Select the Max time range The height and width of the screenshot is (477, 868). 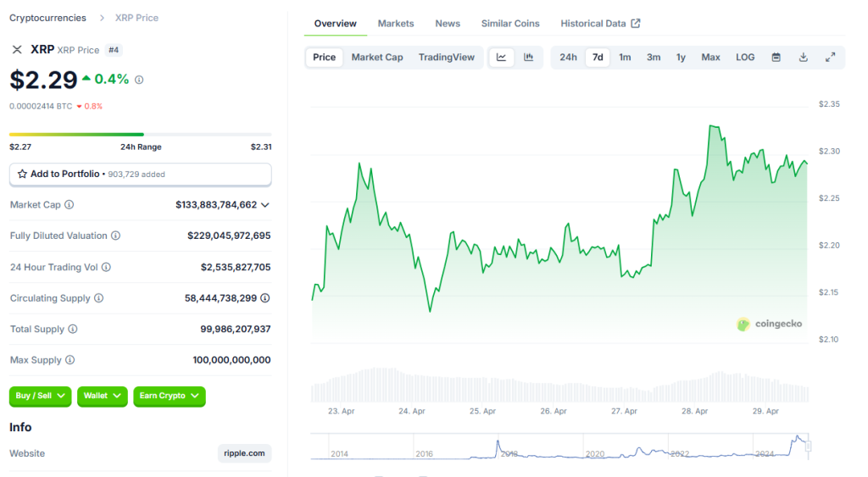point(711,57)
